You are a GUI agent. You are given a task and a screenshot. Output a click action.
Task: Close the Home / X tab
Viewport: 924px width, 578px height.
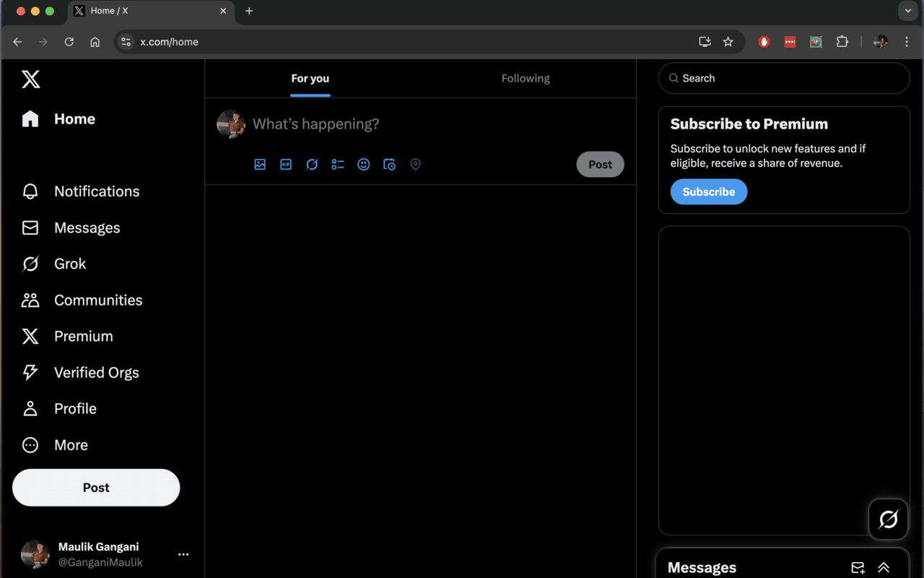pos(224,11)
